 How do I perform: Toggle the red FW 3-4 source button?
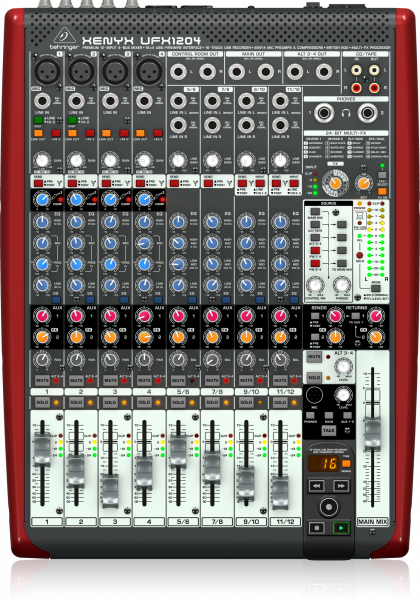(315, 263)
